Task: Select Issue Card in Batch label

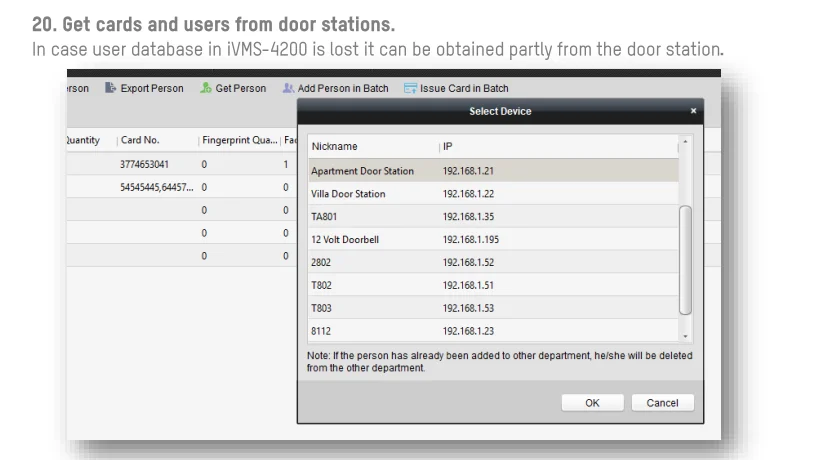Action: tap(464, 88)
